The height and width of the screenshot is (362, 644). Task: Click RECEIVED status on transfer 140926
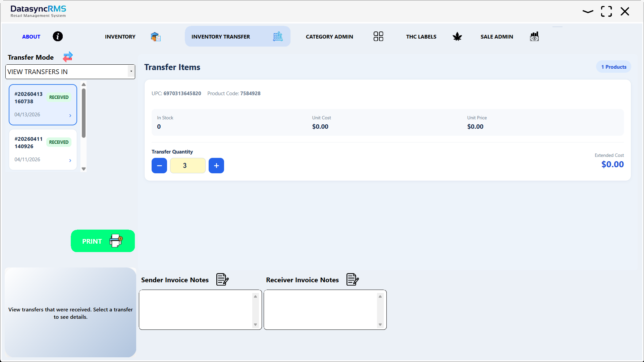pos(59,142)
